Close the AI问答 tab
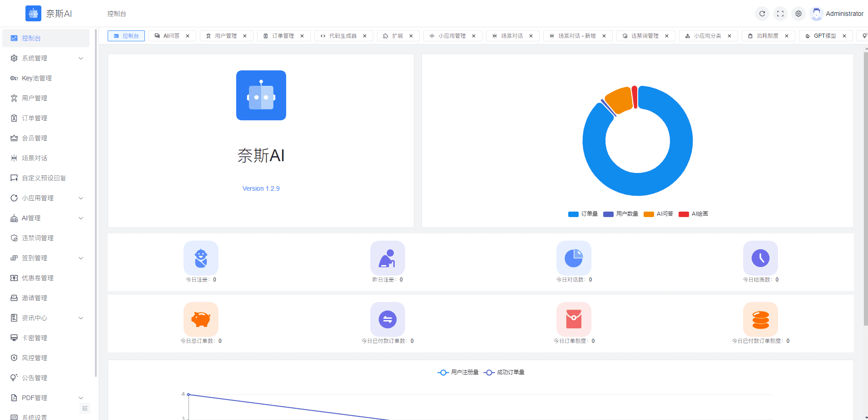This screenshot has height=420, width=868. (188, 36)
